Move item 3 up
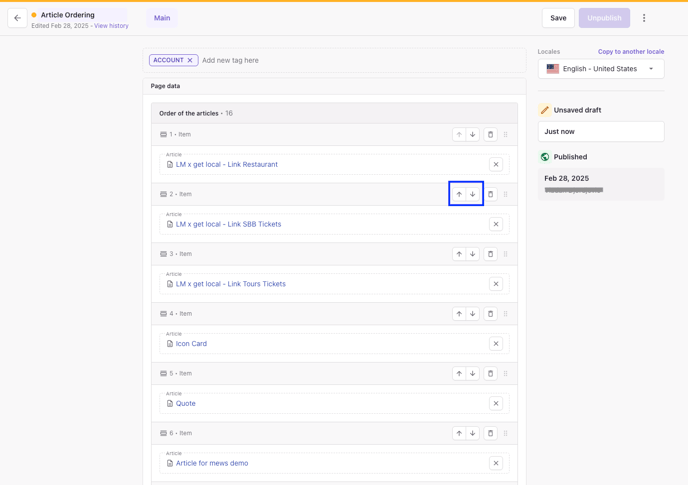This screenshot has width=688, height=485. [x=459, y=254]
